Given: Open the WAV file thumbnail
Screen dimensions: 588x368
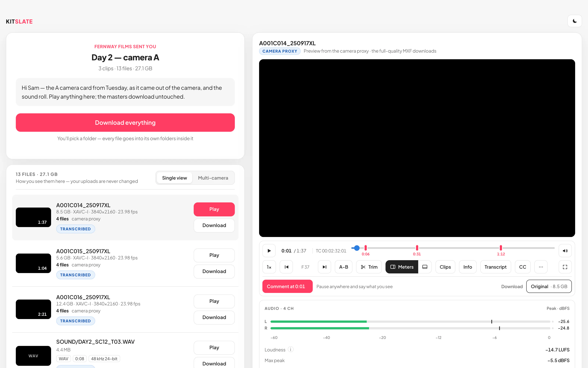Looking at the screenshot, I should coord(33,356).
